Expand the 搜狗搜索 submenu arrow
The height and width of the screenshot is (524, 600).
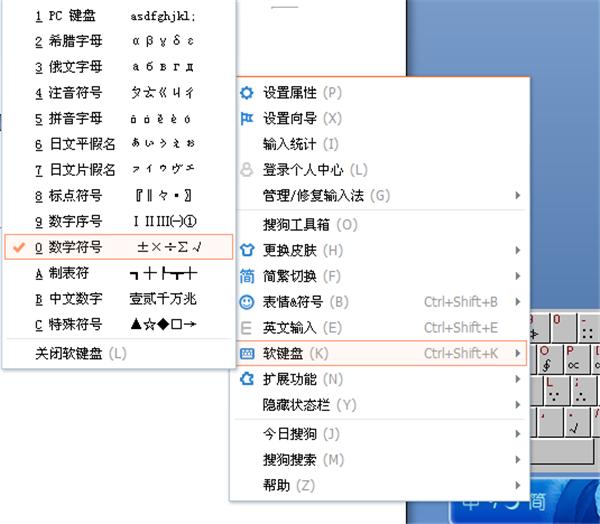click(518, 459)
